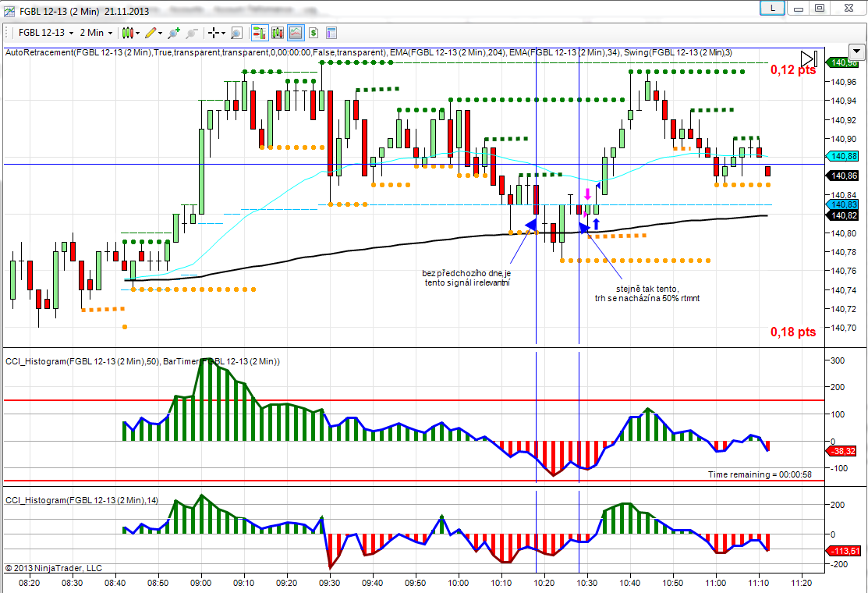
Task: Click the cyan 140,88 price marker
Action: tap(843, 156)
